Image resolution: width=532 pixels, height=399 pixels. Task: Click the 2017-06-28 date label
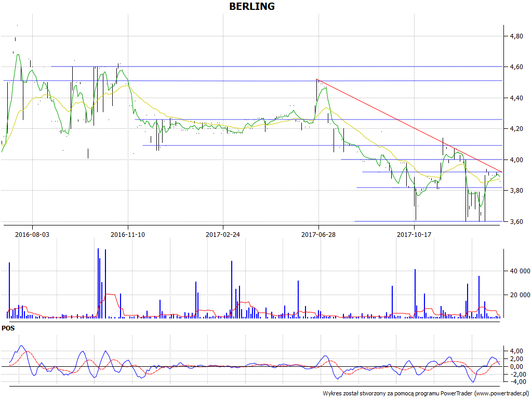coord(318,234)
